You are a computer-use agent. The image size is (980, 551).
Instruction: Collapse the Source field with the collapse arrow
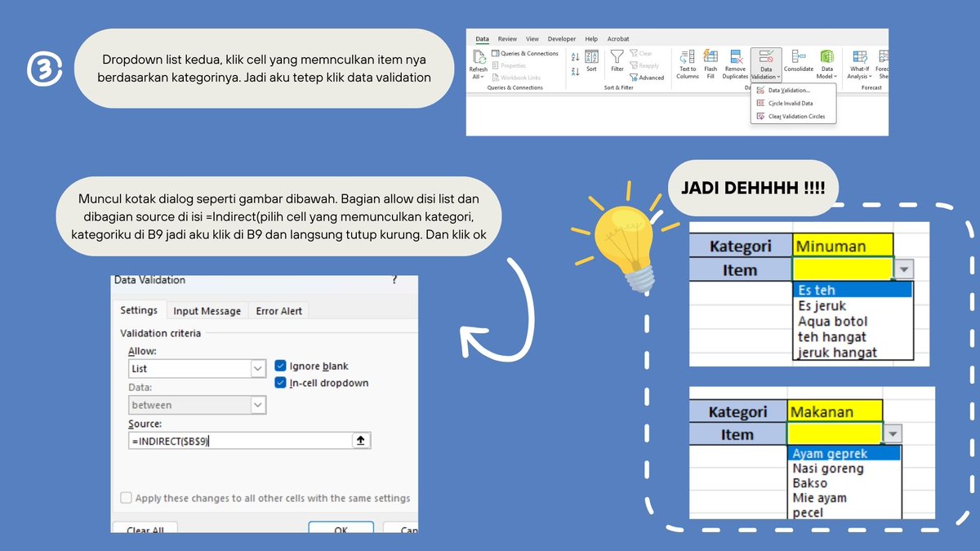click(359, 439)
